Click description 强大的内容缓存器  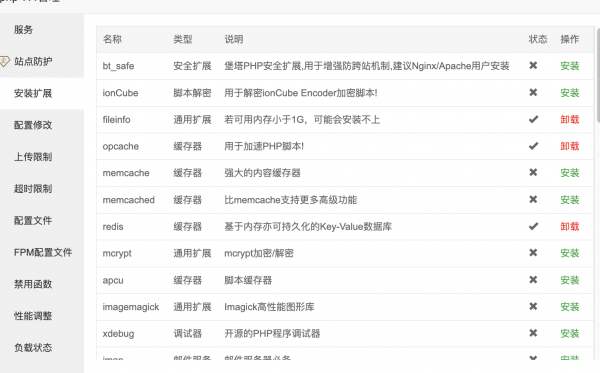[262, 173]
